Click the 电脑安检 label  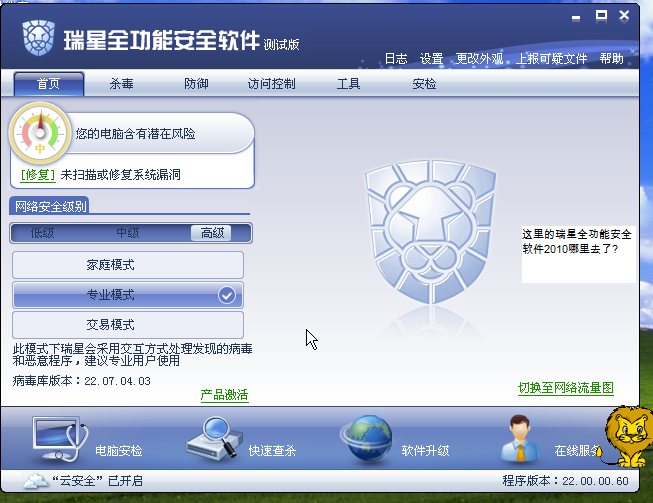pyautogui.click(x=119, y=451)
